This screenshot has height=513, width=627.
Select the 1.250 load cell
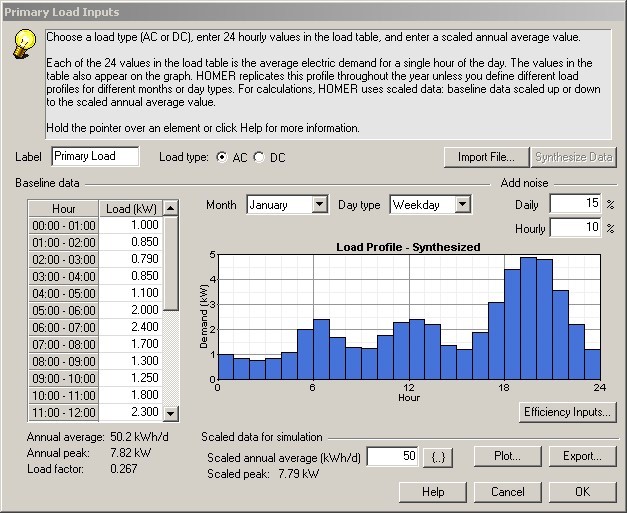pyautogui.click(x=131, y=378)
